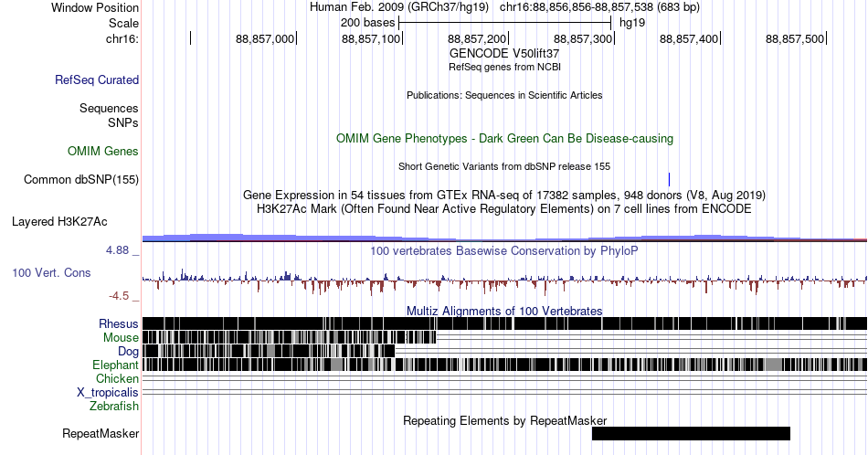The height and width of the screenshot is (455, 868).
Task: Click the Human Feb. 2009 (GRCh37/hg19) assembly text
Action: (x=399, y=7)
